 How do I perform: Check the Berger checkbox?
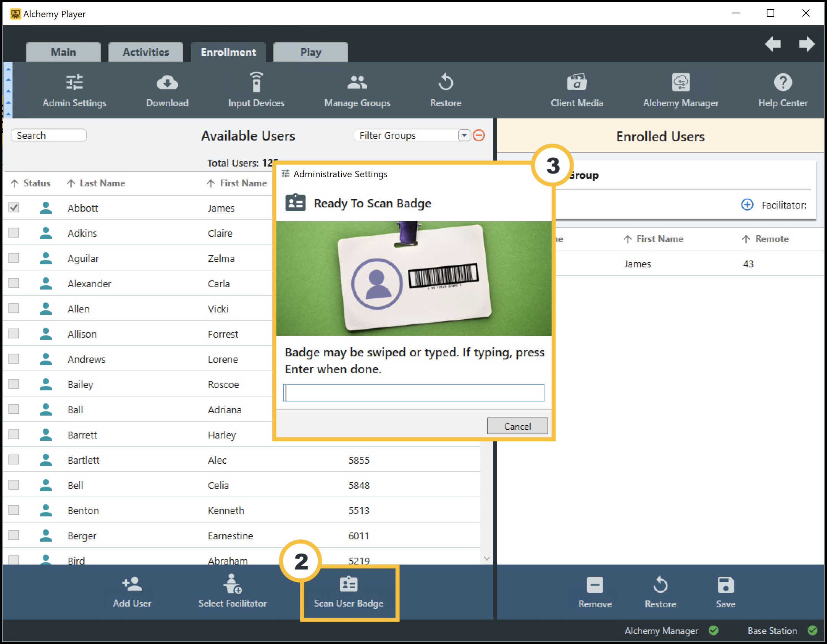click(14, 535)
